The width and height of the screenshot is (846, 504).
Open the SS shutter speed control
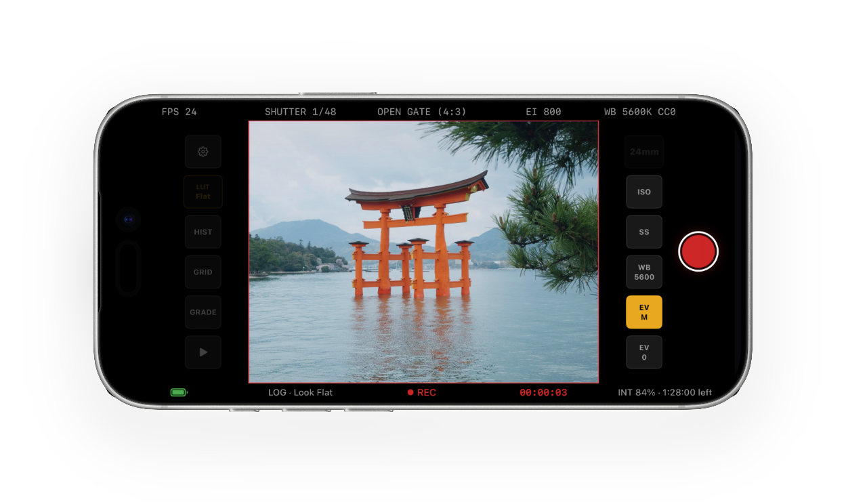[643, 232]
